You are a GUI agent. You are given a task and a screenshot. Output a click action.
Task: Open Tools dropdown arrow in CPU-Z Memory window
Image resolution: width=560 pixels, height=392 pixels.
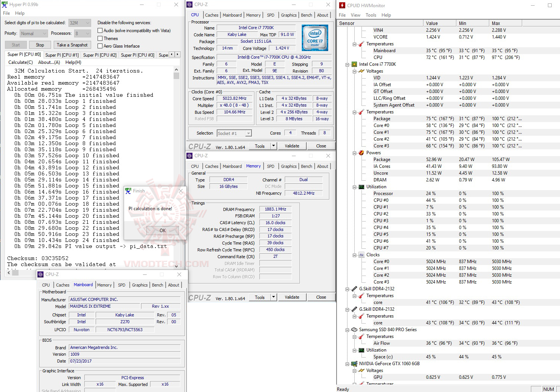point(274,297)
